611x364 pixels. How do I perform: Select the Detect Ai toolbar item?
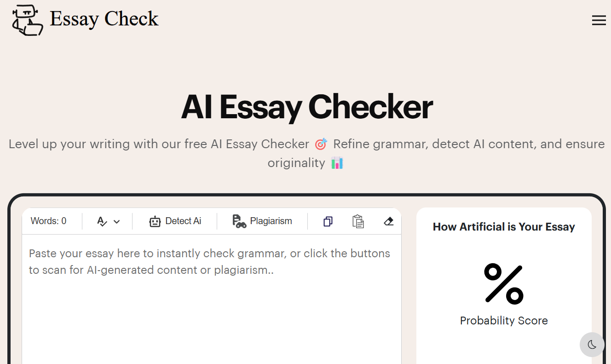(175, 221)
